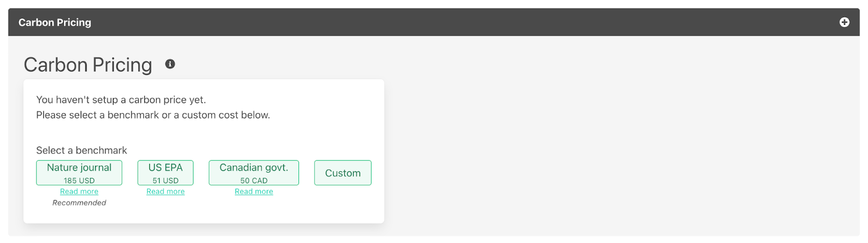The image size is (868, 243).
Task: Click the 51 USD price value
Action: 165,181
